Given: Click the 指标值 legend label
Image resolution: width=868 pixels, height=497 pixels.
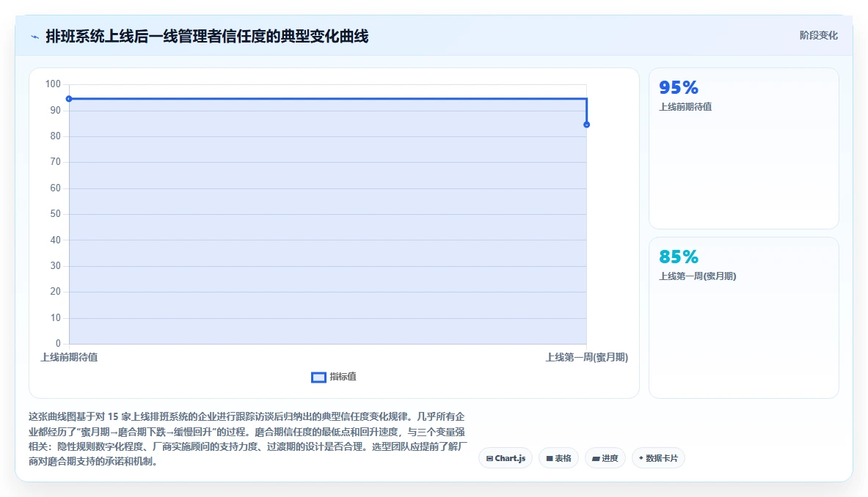Looking at the screenshot, I should (x=343, y=377).
